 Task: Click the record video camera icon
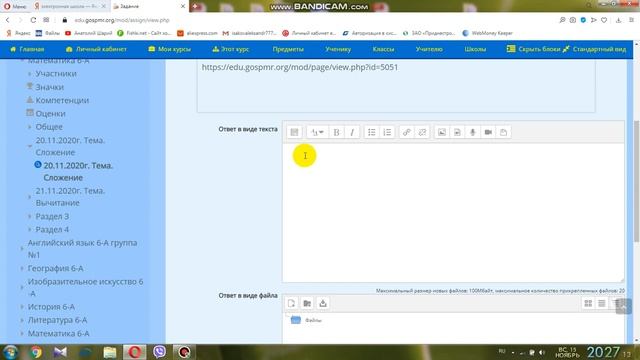pos(488,132)
